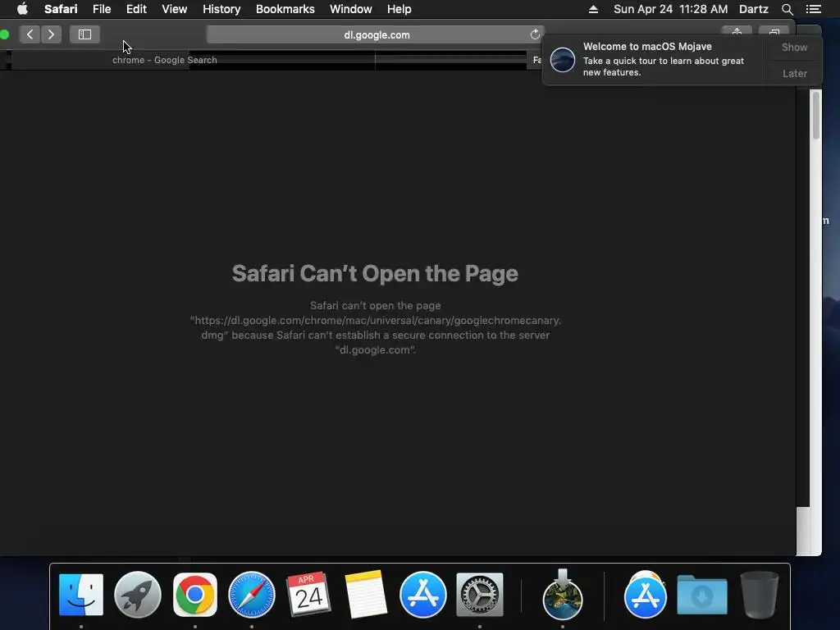Click Safari icon in the Dock

tap(252, 595)
